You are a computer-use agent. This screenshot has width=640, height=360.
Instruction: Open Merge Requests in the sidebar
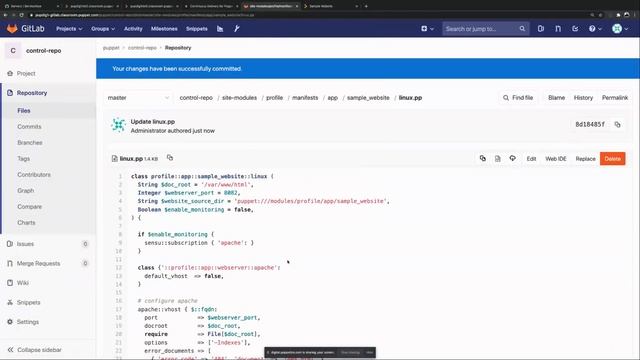pos(38,264)
